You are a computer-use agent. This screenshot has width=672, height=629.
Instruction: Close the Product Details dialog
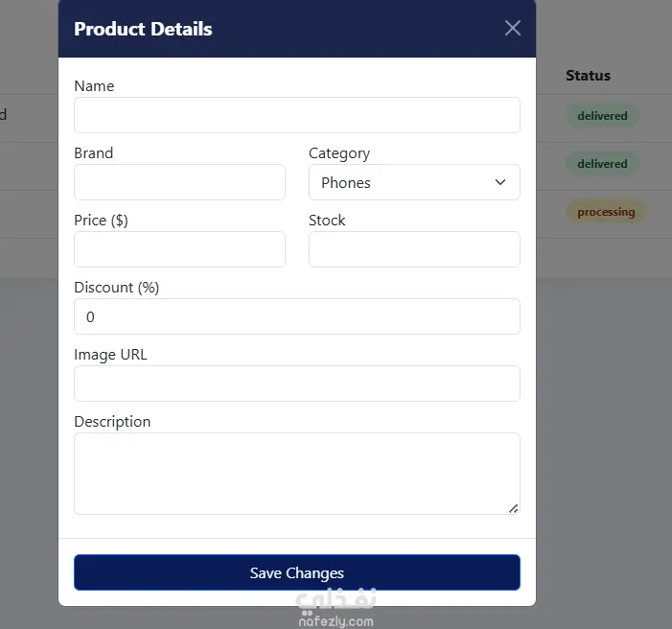[x=513, y=29]
